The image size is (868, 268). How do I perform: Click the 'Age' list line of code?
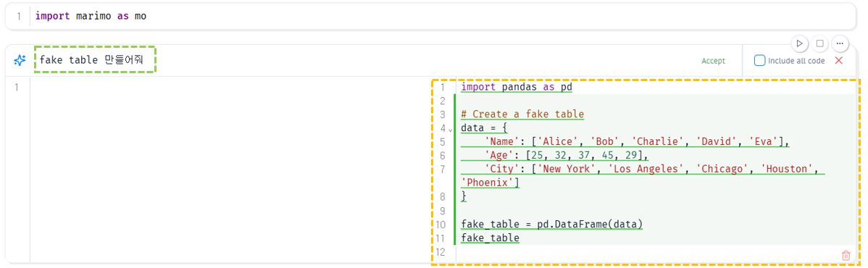point(566,156)
